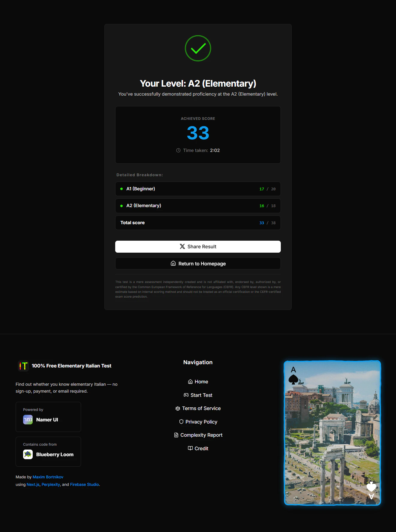Image resolution: width=396 pixels, height=532 pixels.
Task: Click the green dot on A2 (Elementary) row
Action: pyautogui.click(x=121, y=206)
